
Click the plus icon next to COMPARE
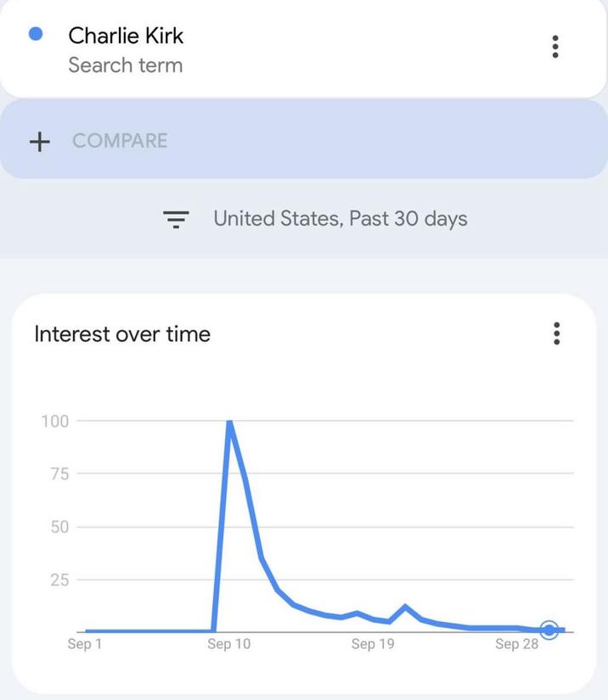point(40,142)
